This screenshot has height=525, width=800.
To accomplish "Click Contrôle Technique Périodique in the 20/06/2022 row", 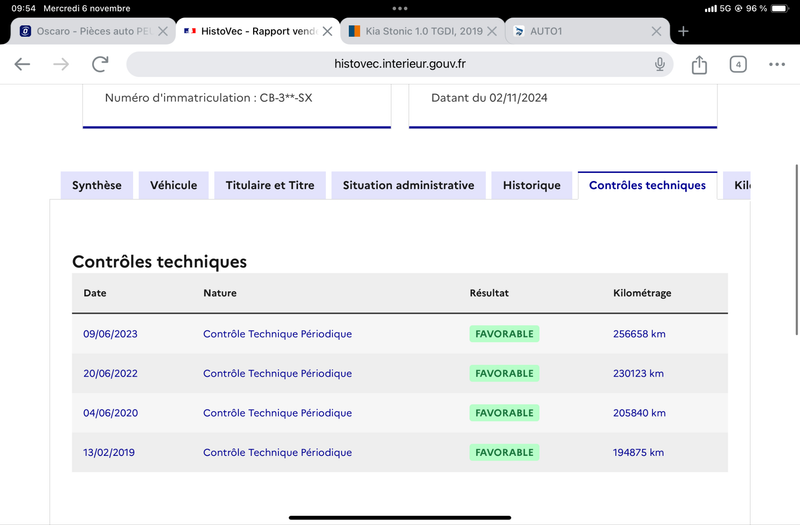I will point(278,373).
